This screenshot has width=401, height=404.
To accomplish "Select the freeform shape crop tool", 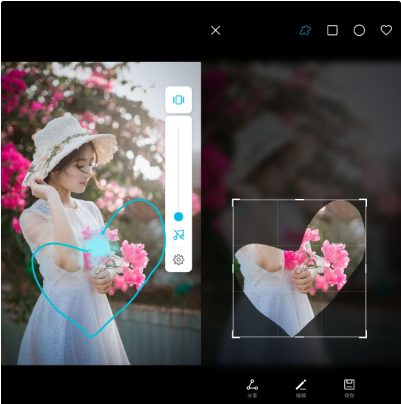I will (305, 31).
